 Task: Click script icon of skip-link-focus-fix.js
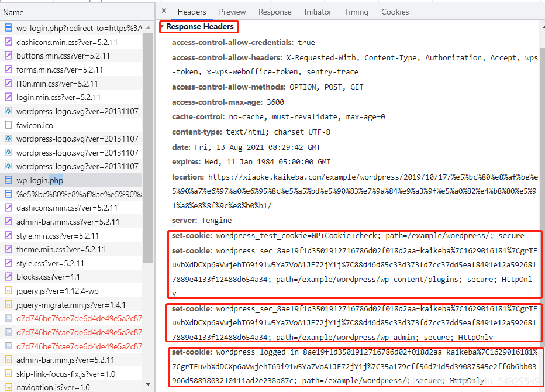click(x=8, y=373)
